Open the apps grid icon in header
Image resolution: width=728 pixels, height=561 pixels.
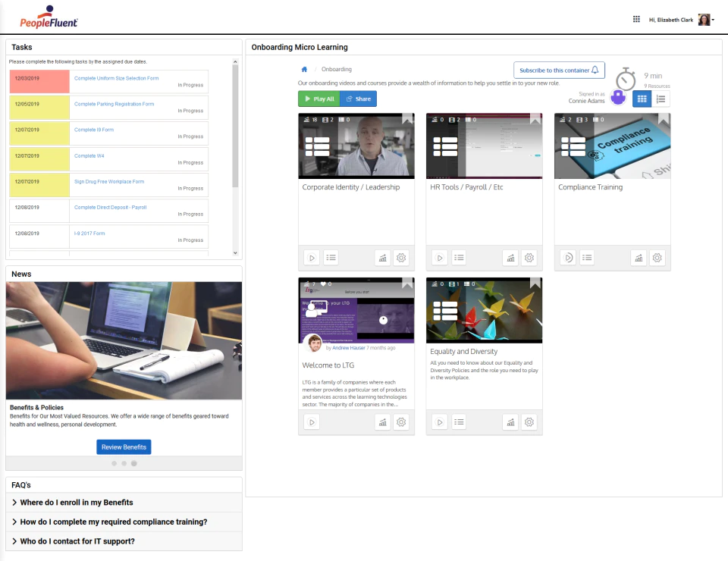636,19
